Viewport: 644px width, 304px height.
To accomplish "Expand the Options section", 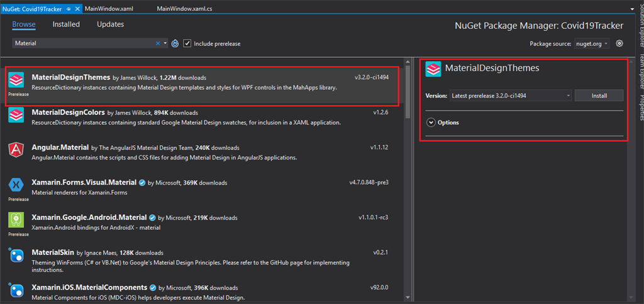I will point(431,122).
